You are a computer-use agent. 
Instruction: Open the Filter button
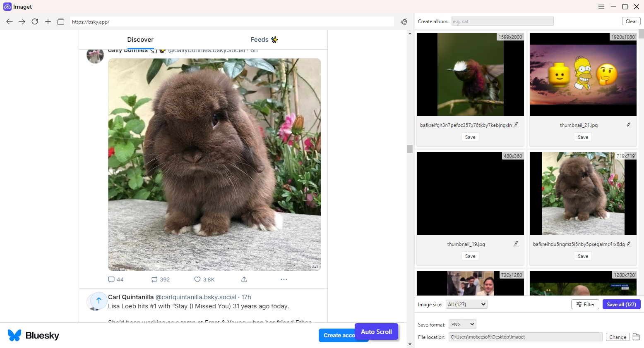585,304
